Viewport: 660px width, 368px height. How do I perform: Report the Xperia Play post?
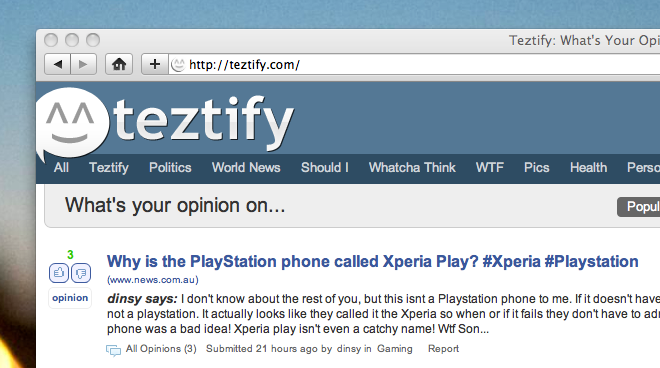(x=443, y=349)
